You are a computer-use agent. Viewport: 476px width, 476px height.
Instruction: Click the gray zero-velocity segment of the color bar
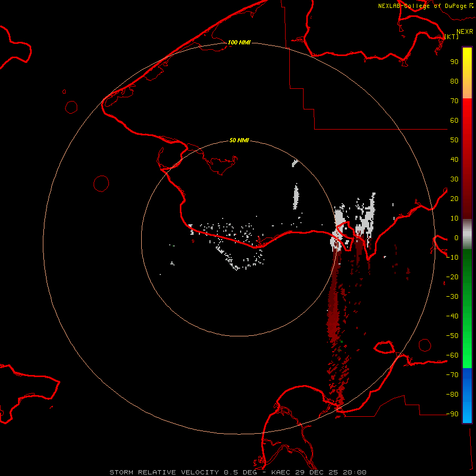click(x=467, y=234)
